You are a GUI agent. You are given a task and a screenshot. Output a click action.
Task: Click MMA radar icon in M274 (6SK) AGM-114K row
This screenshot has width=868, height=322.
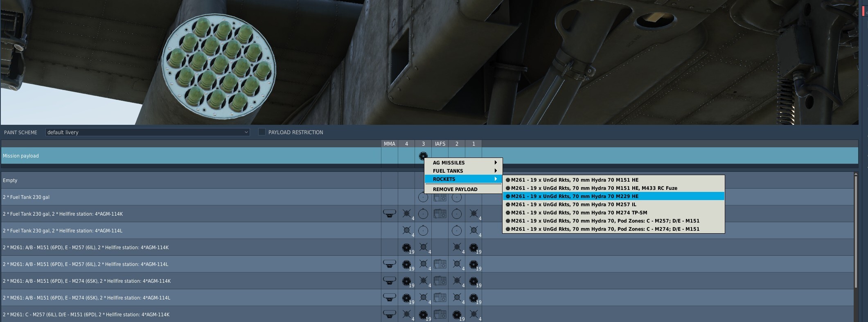(390, 281)
